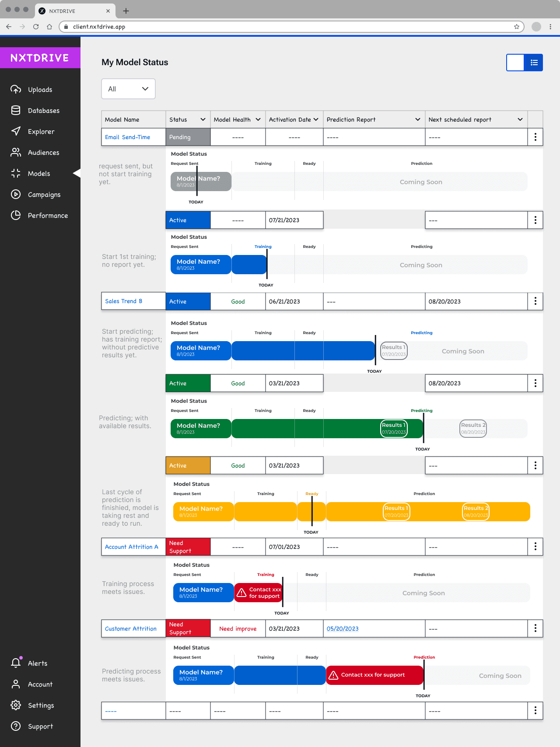Click the Need improve health cell
Image resolution: width=560 pixels, height=747 pixels.
click(238, 628)
